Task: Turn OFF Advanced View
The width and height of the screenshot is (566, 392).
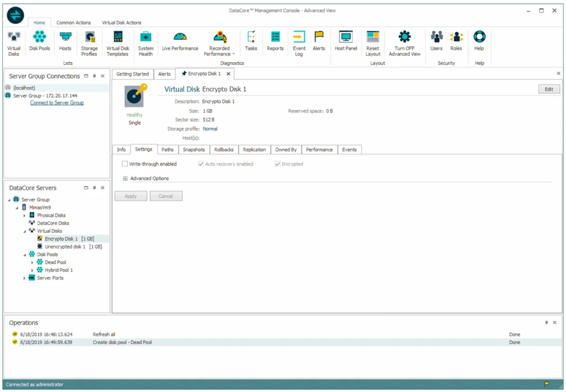Action: 405,43
